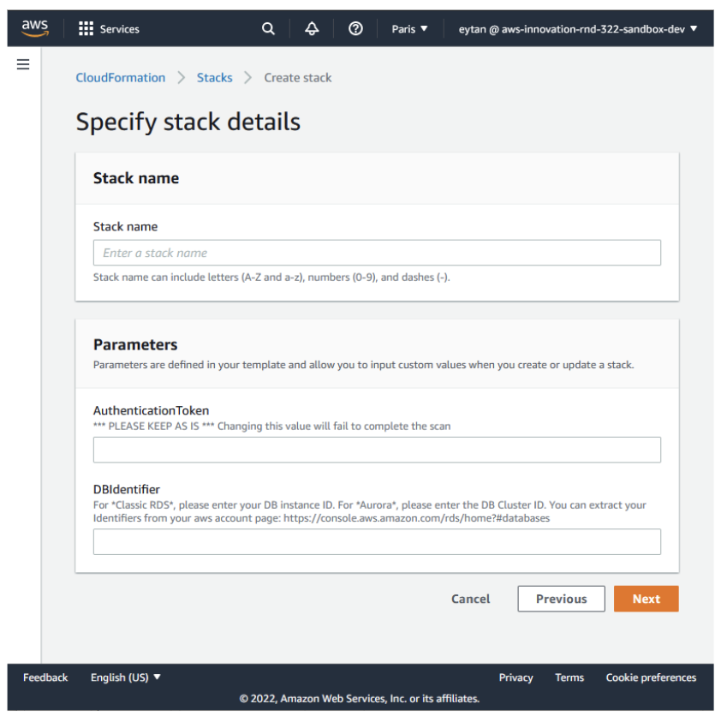Click the AuthenticationToken text field
The height and width of the screenshot is (728, 721).
pos(377,450)
